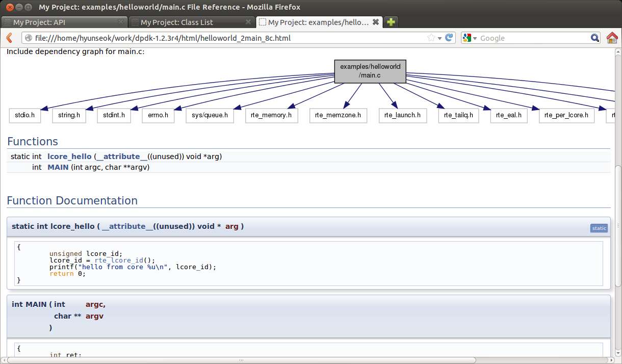622x364 pixels.
Task: Click the 'Include dependency graph for main.c:' text
Action: 75,51
